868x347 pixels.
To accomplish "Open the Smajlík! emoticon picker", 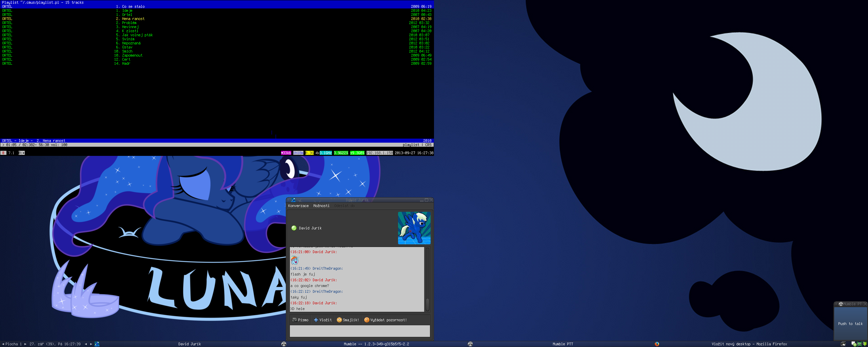I will coord(348,320).
